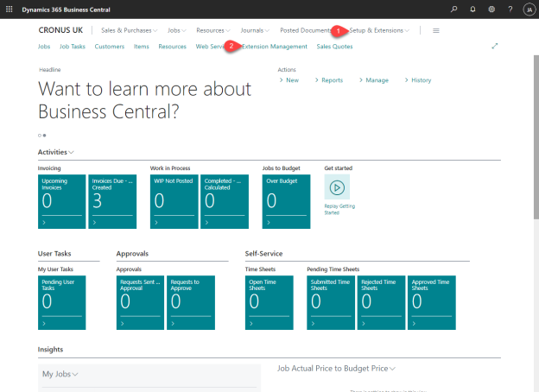Expand the My Jobs dropdown
The width and height of the screenshot is (539, 392).
click(60, 374)
